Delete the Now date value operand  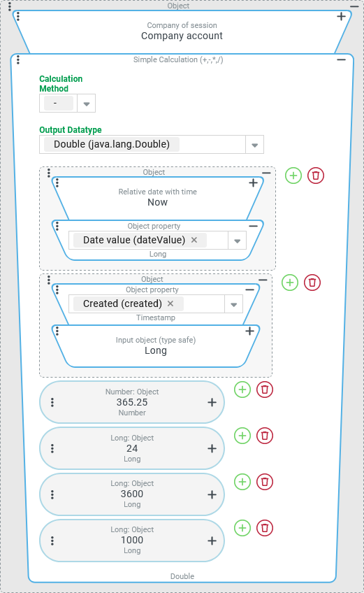coord(316,176)
